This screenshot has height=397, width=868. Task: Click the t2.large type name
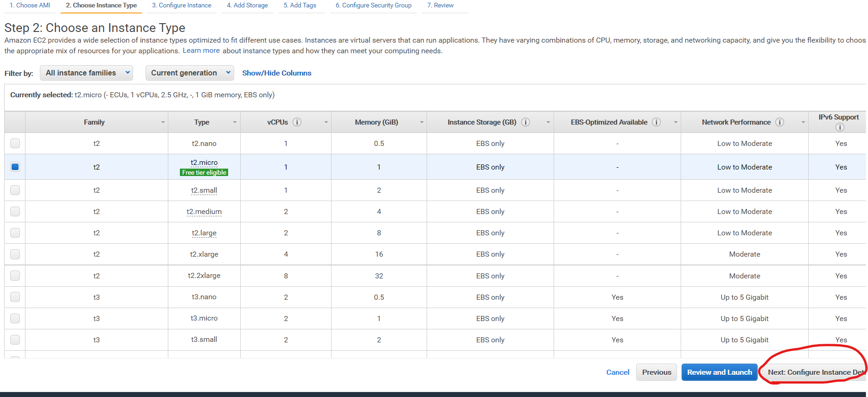tap(204, 233)
